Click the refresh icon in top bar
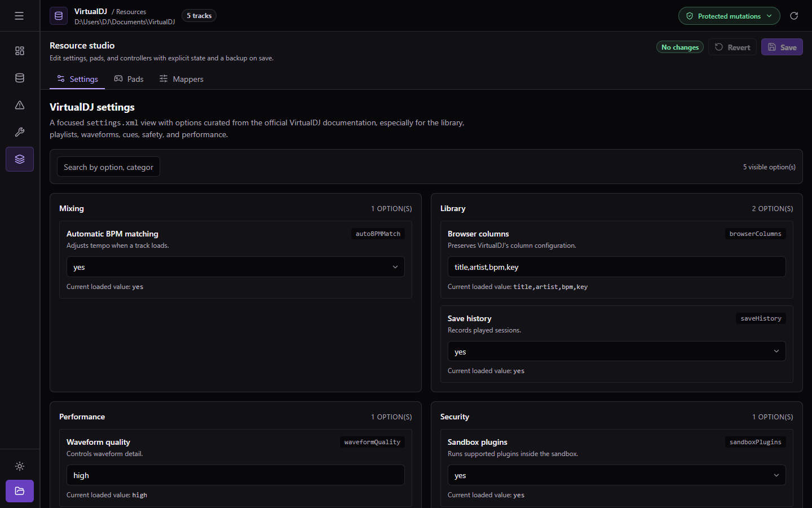 (794, 16)
